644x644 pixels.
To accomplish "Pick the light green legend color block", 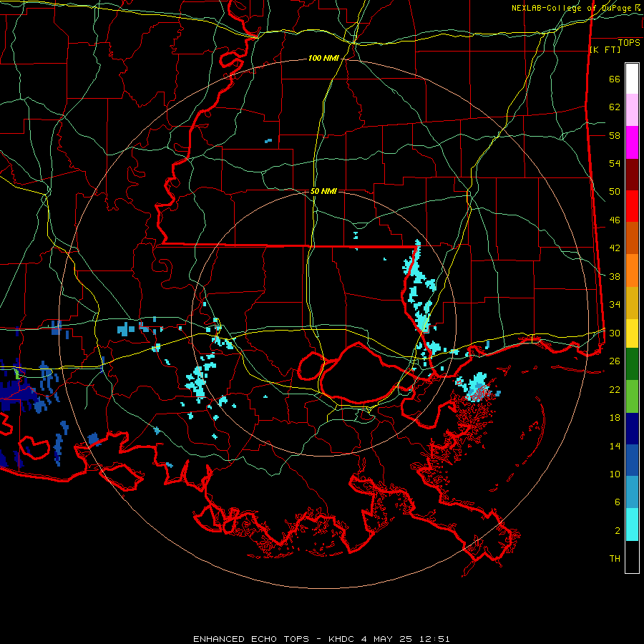I will 632,396.
